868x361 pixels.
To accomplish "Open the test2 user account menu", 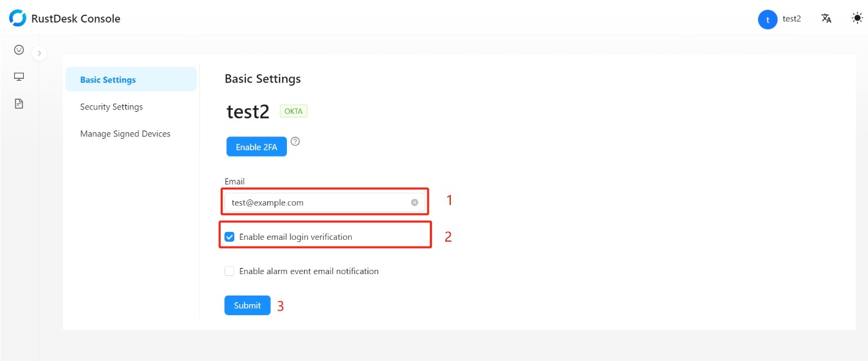I will pyautogui.click(x=792, y=19).
